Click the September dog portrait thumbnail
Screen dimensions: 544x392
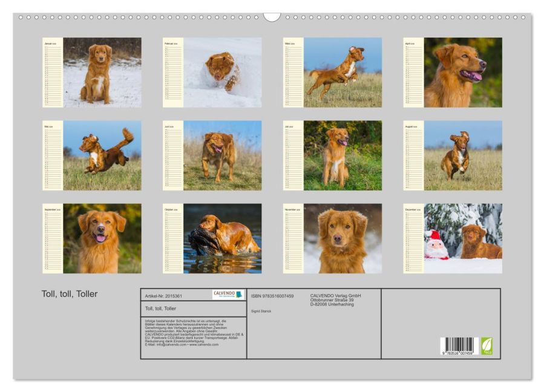coord(92,239)
